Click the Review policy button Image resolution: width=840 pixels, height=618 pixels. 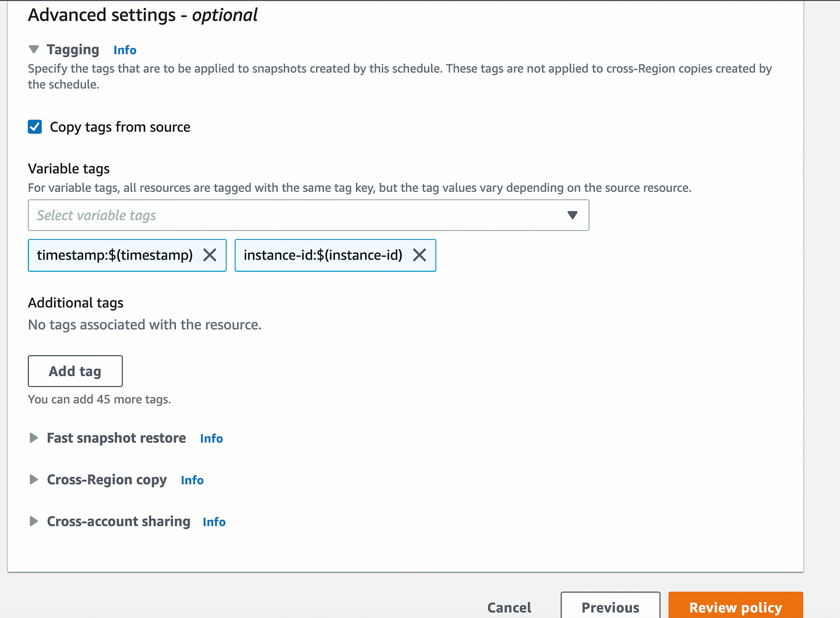736,607
